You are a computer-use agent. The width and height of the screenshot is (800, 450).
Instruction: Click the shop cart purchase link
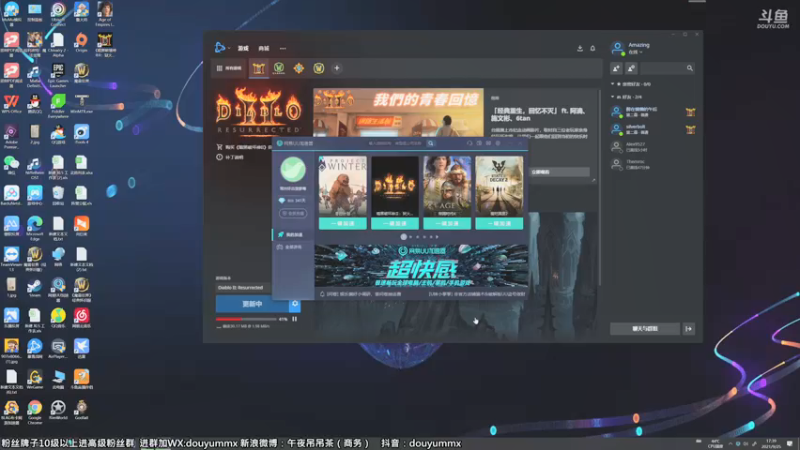click(244, 147)
